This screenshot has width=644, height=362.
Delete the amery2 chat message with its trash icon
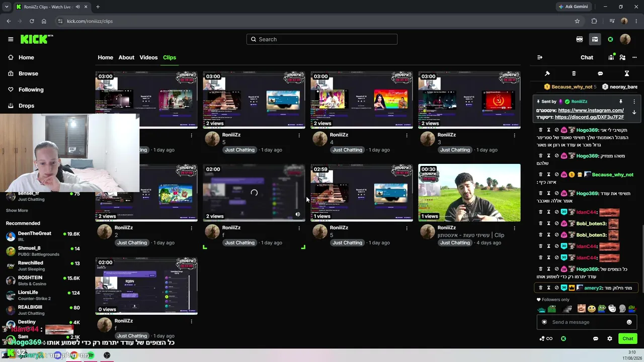coord(541,288)
